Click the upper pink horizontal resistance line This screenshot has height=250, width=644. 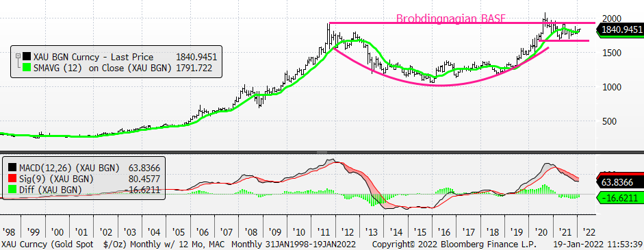[x=462, y=23]
